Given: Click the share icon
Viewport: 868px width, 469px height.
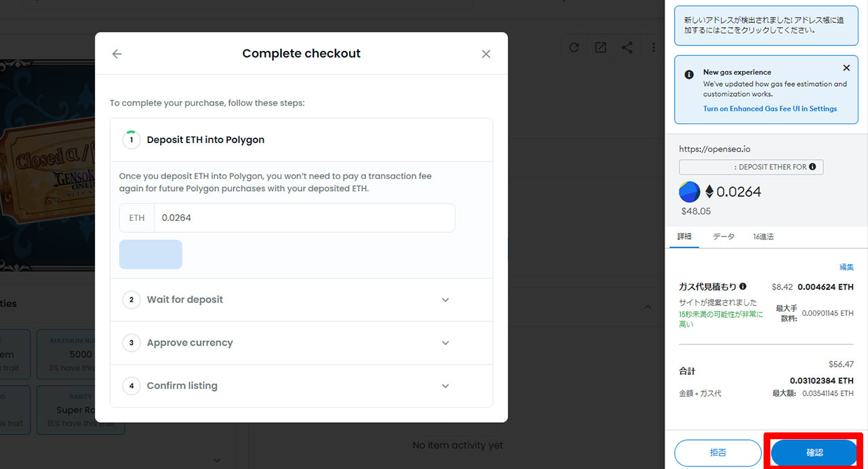Looking at the screenshot, I should [627, 47].
